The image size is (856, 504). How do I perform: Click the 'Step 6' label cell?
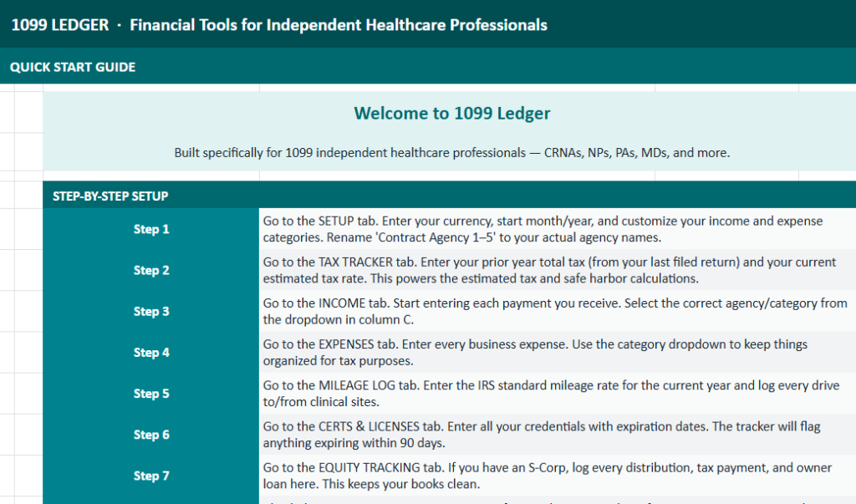[x=151, y=435]
